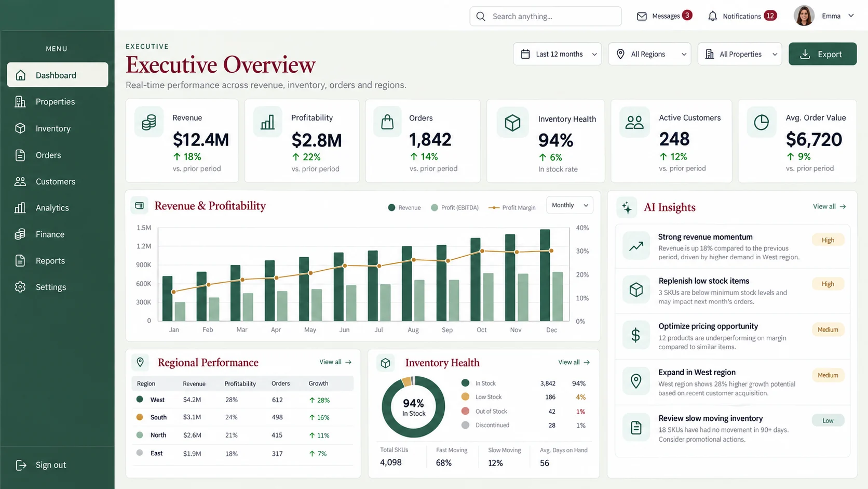Click the Revenue coins card icon
The height and width of the screenshot is (489, 868).
[149, 122]
